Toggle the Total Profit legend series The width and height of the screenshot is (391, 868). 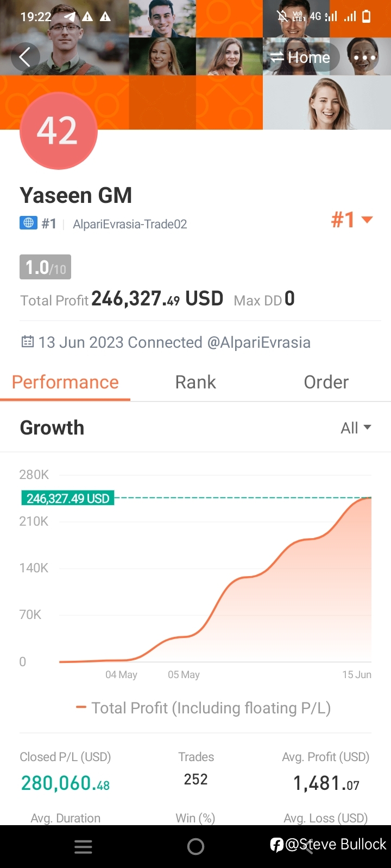[203, 707]
